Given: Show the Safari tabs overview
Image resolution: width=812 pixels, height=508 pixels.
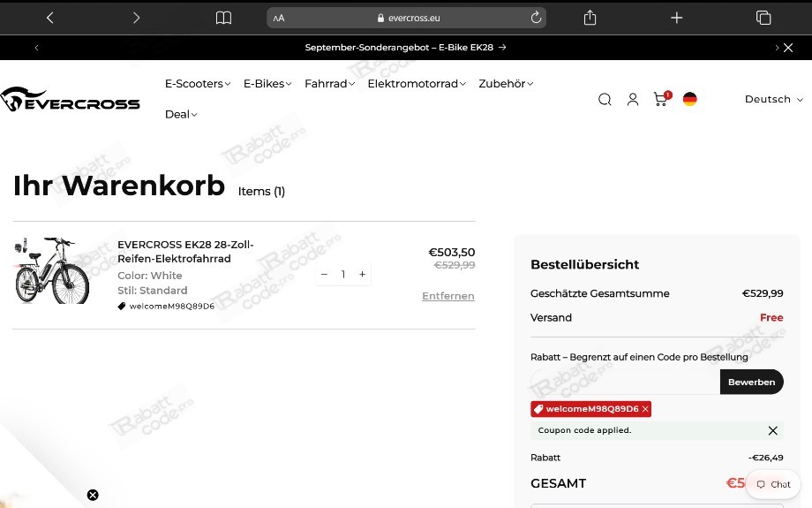Looking at the screenshot, I should 763,18.
